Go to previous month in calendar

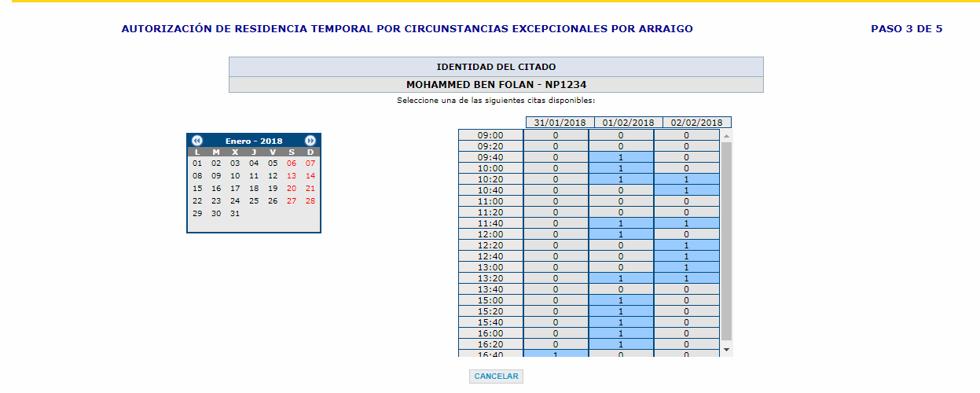(197, 141)
